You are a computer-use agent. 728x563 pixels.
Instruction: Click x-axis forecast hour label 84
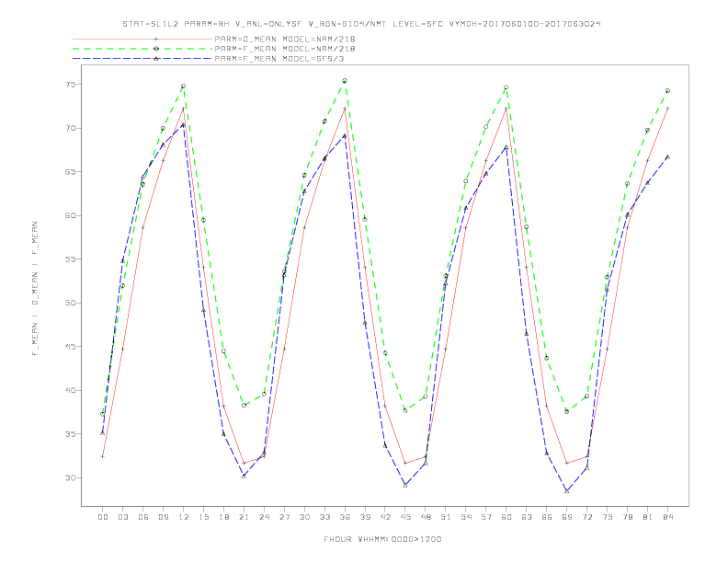(668, 517)
